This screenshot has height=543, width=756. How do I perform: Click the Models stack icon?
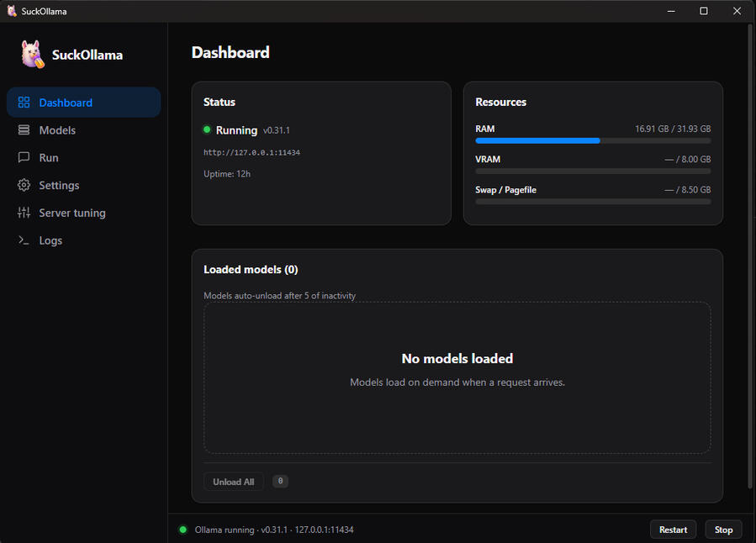tap(24, 129)
